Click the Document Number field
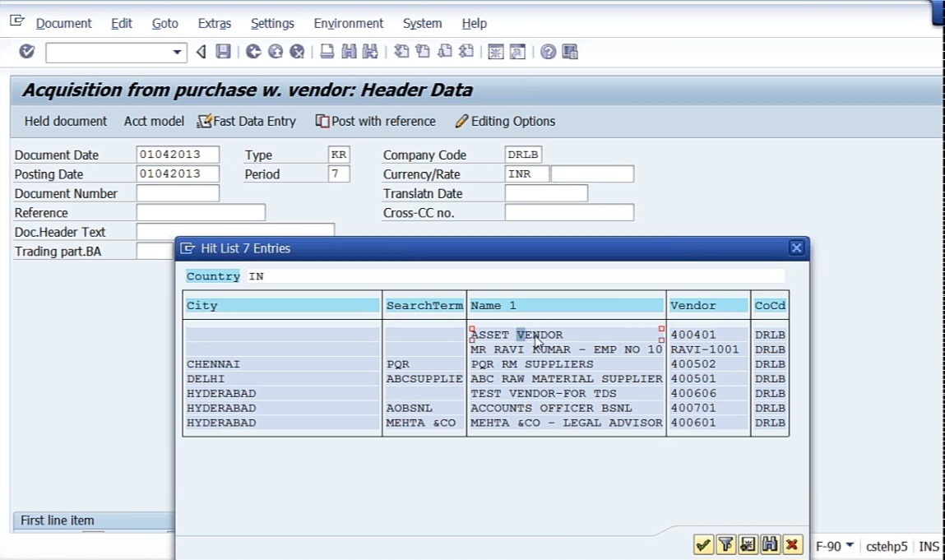The height and width of the screenshot is (560, 945). 178,193
